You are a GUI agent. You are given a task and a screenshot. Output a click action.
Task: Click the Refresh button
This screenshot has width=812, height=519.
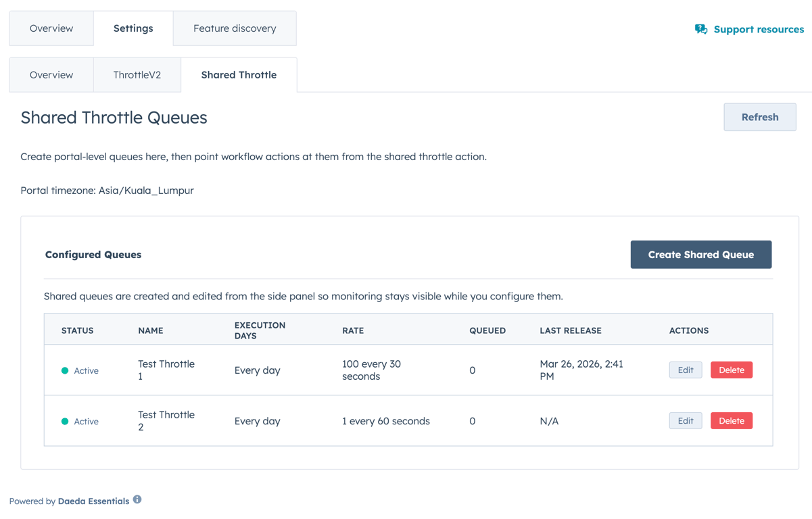point(759,117)
